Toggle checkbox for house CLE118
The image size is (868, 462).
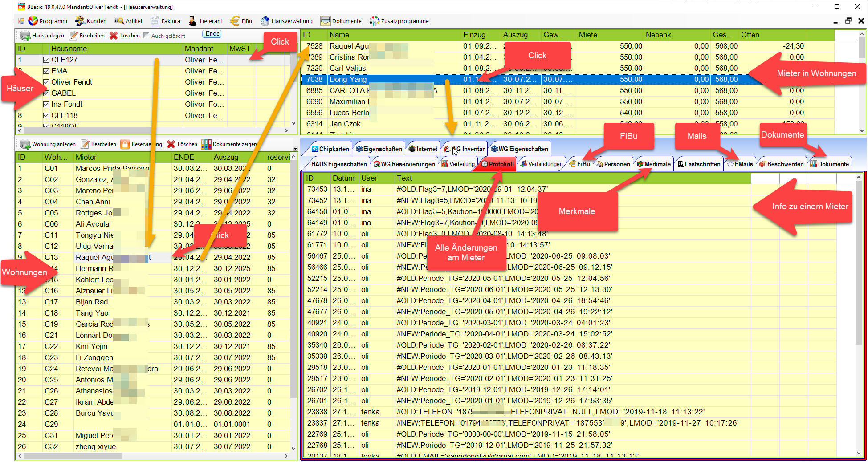[46, 115]
